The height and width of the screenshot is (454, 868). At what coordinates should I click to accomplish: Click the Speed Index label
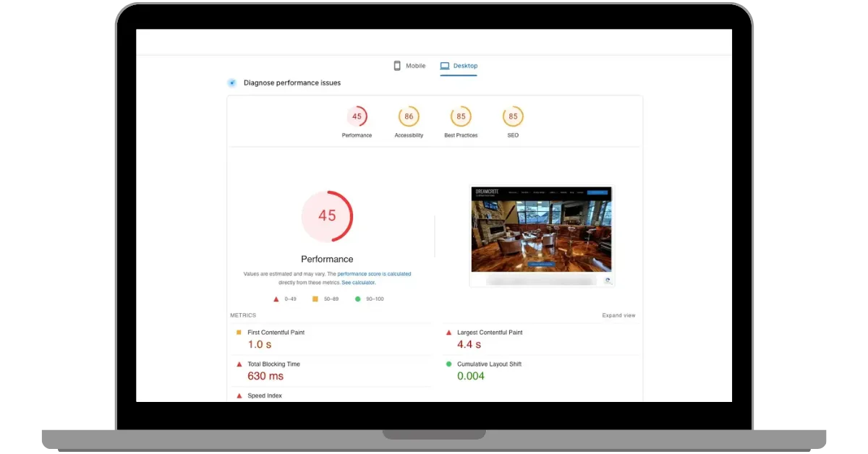[265, 396]
